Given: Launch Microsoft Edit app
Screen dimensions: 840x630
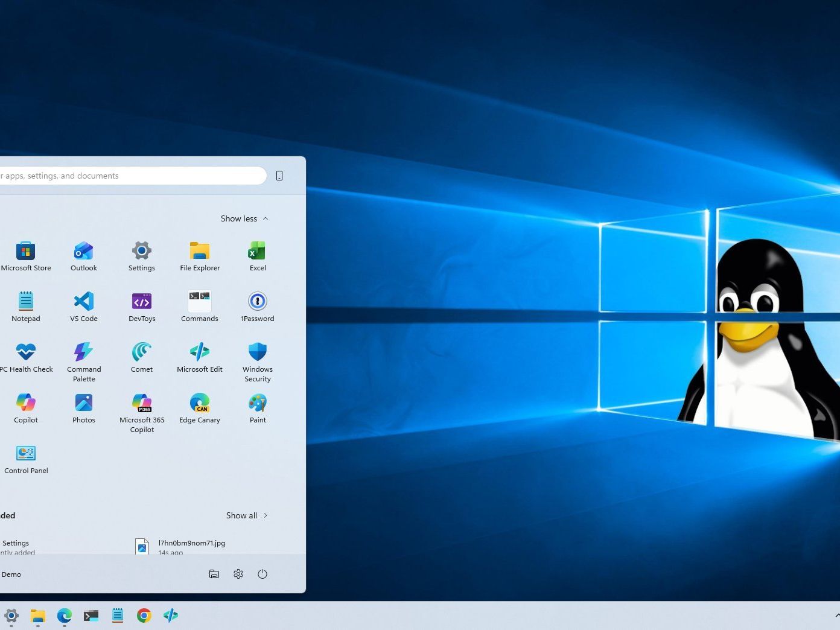Looking at the screenshot, I should coord(200,352).
